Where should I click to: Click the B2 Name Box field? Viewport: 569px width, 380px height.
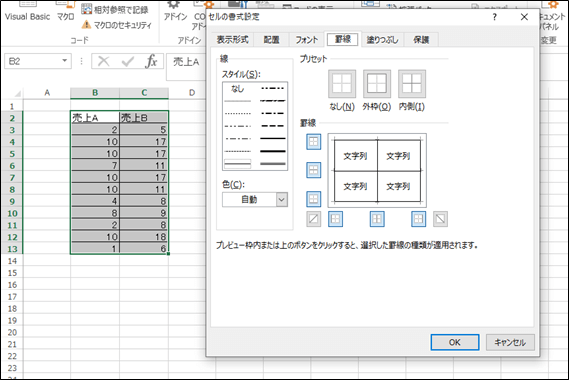tap(33, 61)
